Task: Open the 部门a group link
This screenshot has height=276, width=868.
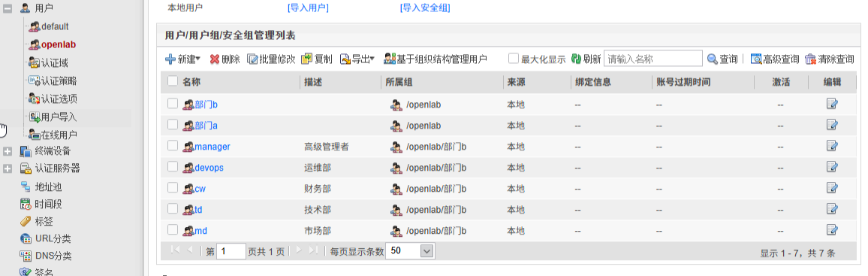Action: click(x=206, y=126)
